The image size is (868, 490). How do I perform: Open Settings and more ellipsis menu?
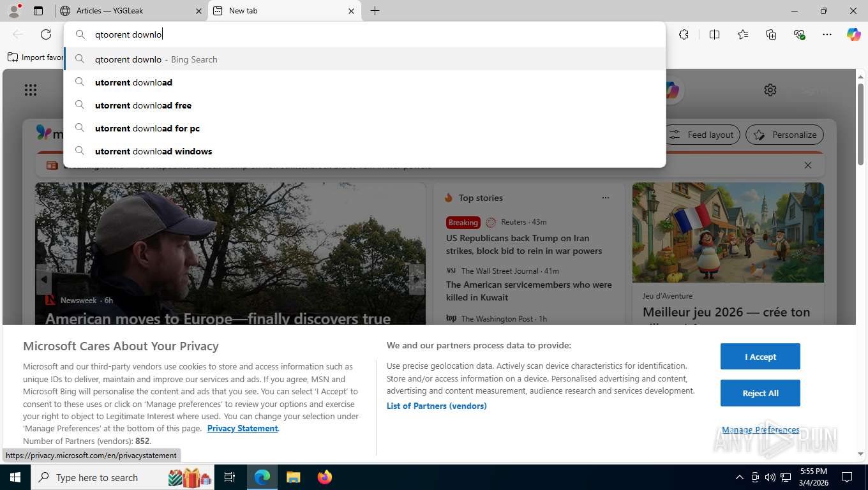tap(827, 34)
